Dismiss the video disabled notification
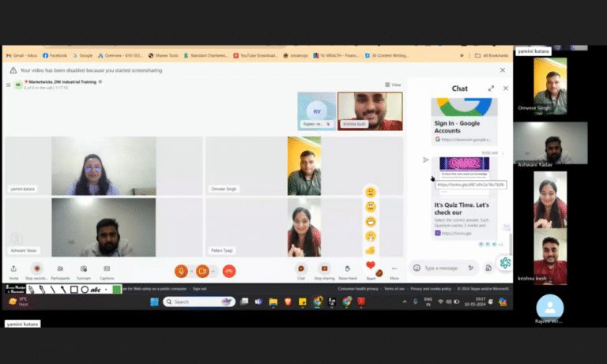This screenshot has width=607, height=364. 503,70
